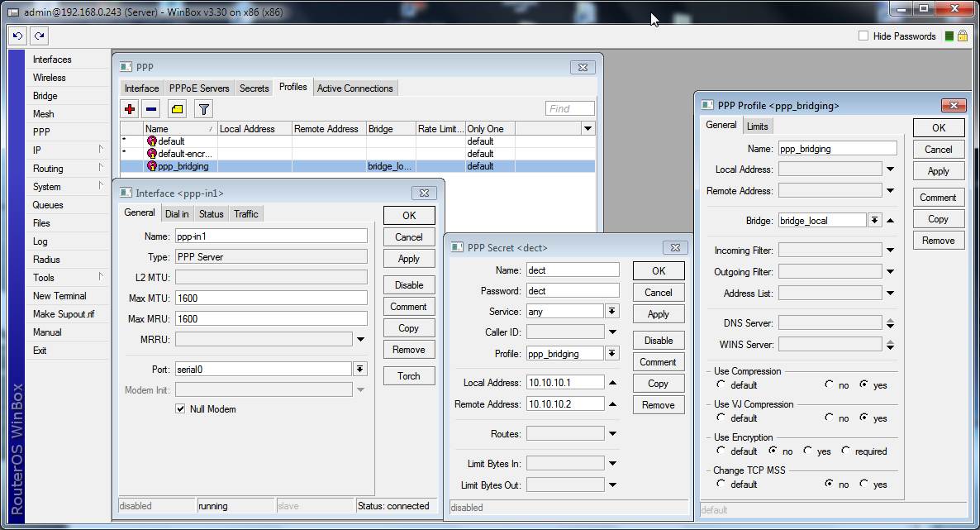Select the default-encryption profile icon

click(x=151, y=154)
